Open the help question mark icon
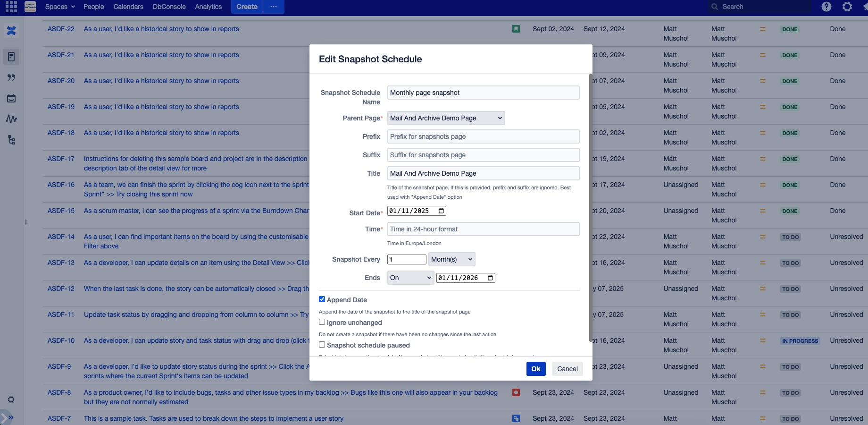 point(826,7)
